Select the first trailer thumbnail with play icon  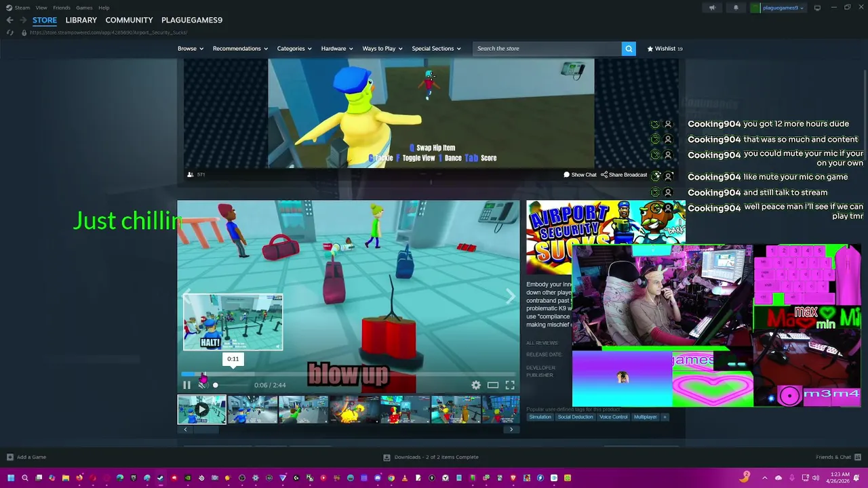tap(202, 409)
